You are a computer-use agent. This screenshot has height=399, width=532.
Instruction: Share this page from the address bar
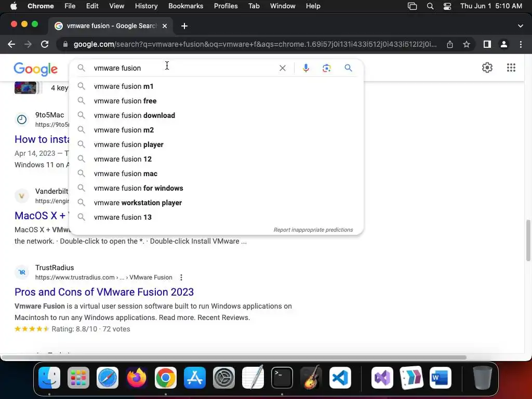[450, 44]
